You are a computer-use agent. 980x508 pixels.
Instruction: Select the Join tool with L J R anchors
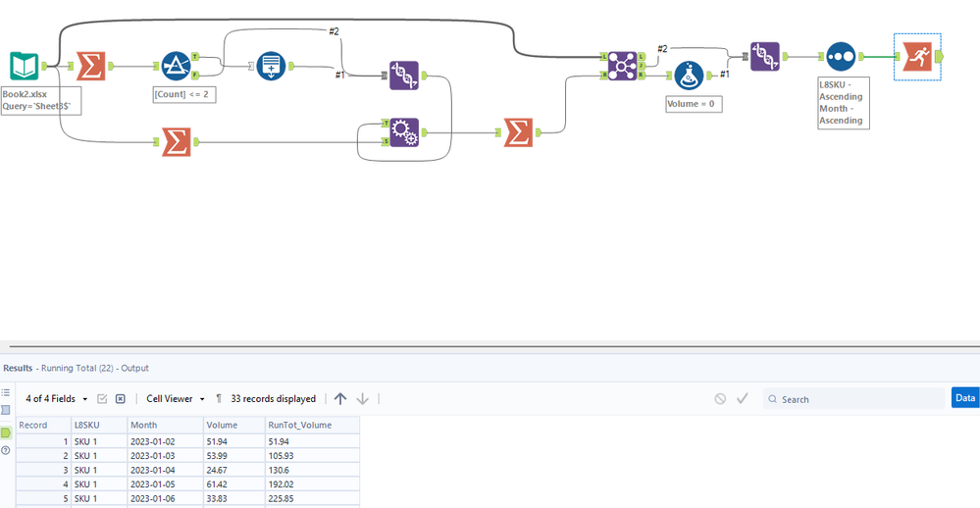click(622, 67)
